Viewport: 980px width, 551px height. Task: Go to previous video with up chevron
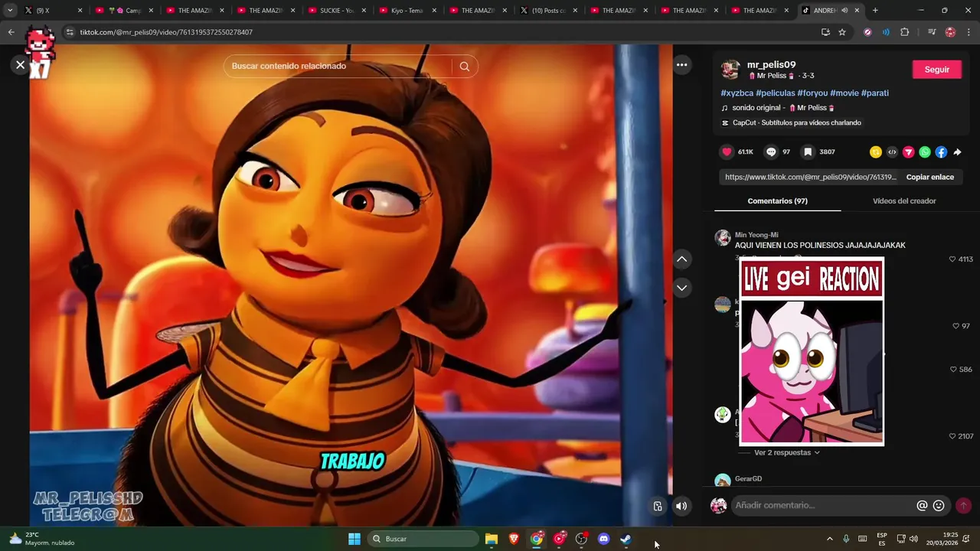click(681, 259)
